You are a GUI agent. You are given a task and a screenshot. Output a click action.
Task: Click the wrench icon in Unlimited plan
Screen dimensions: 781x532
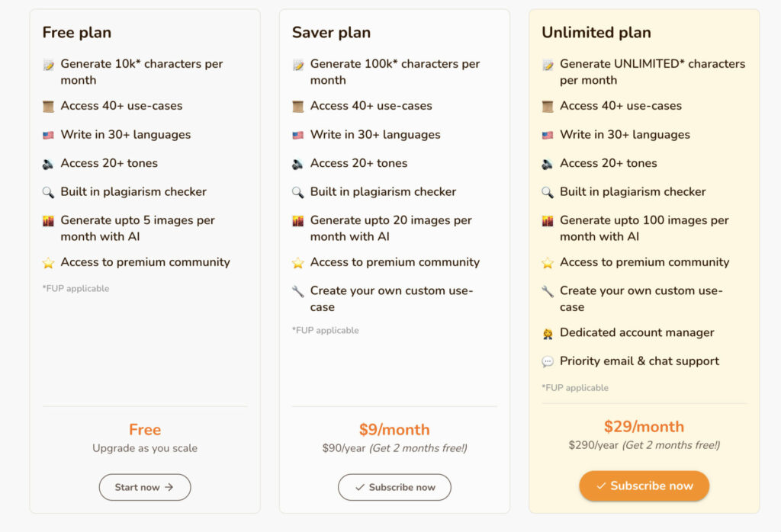coord(548,291)
